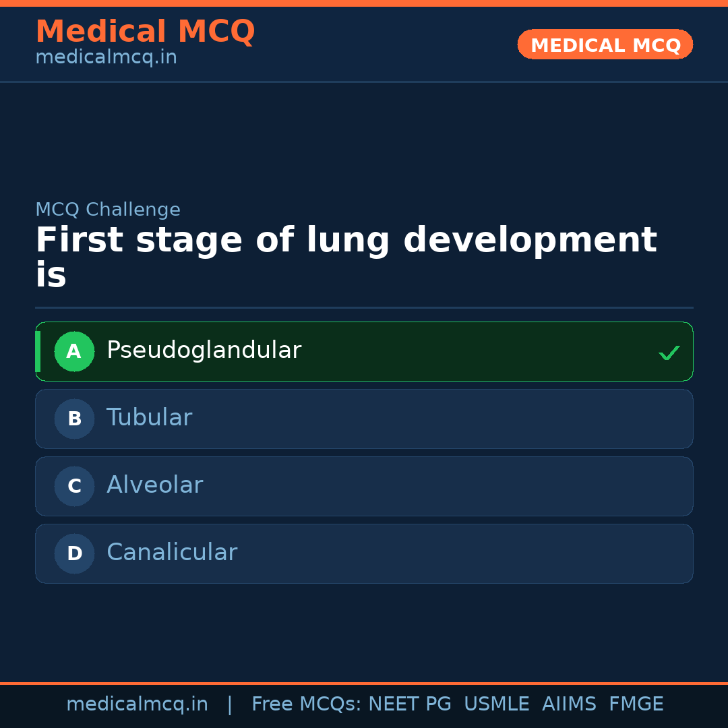Click the MCQ Challenge heading label
Viewport: 728px width, 728px height.
109,209
